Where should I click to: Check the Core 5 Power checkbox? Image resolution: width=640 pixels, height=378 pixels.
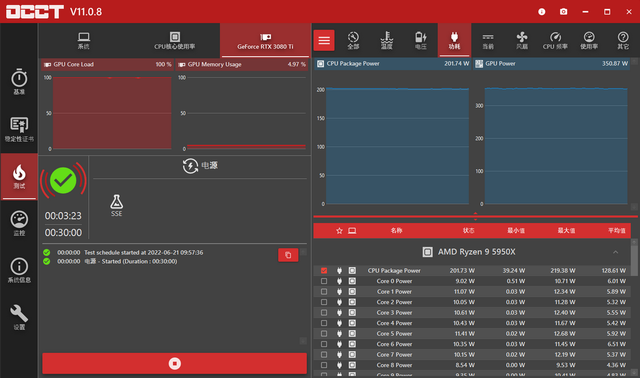(324, 334)
